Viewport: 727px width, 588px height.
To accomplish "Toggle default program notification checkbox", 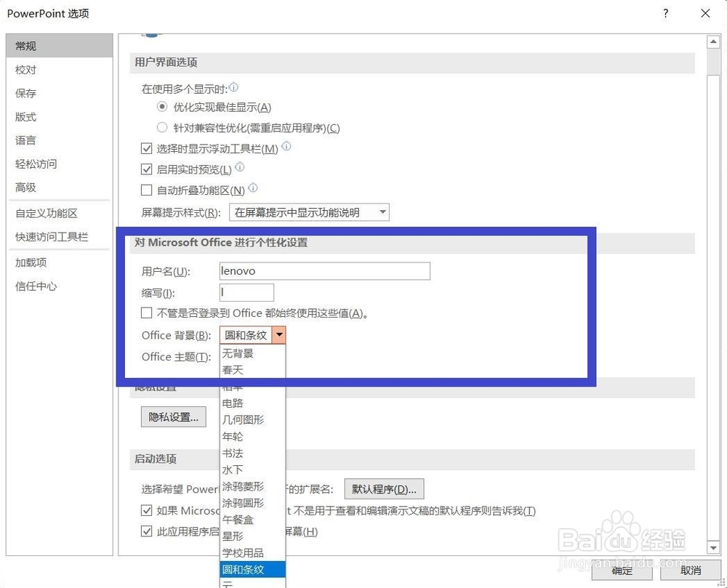I will [147, 511].
